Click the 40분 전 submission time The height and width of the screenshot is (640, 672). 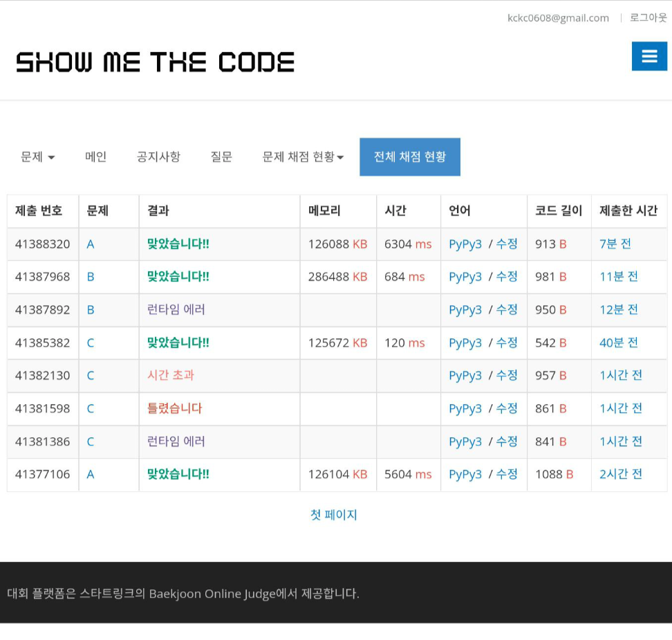tap(619, 342)
